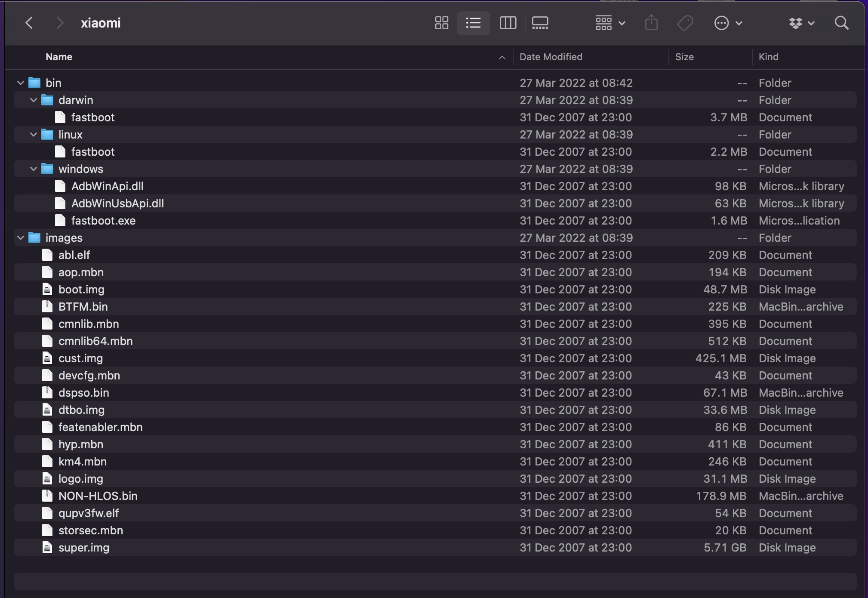Switch to list view

click(473, 23)
